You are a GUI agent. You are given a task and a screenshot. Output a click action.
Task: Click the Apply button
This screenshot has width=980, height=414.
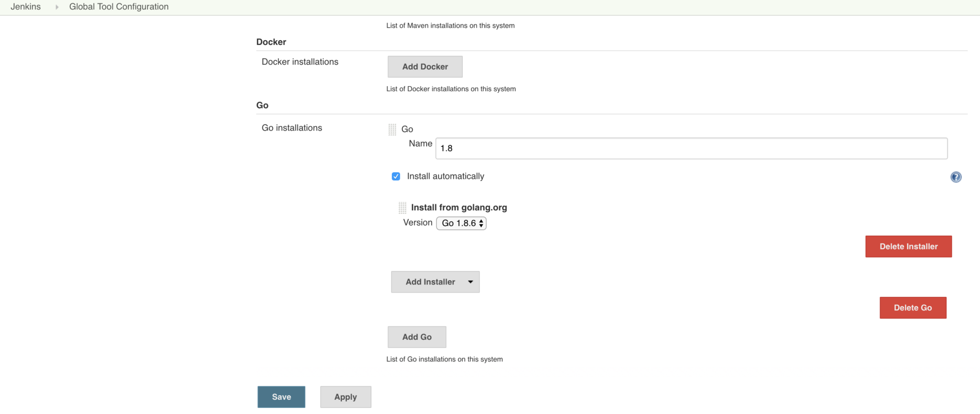pos(345,397)
